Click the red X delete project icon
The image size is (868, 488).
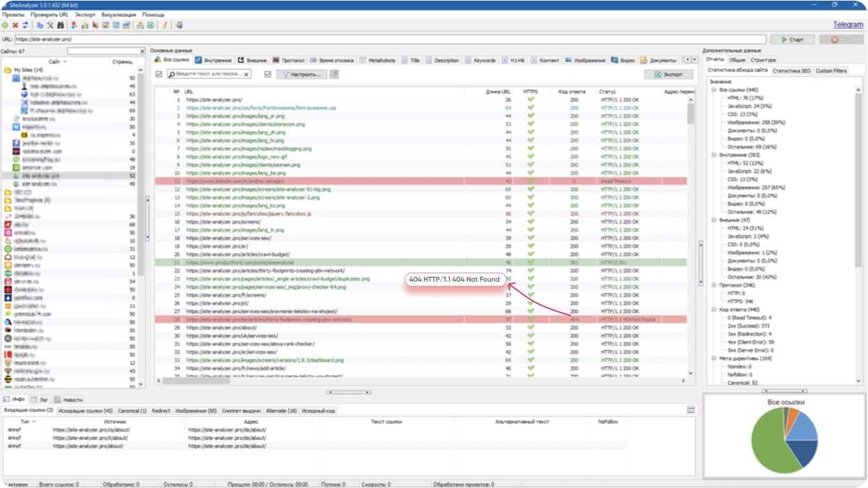coord(15,25)
